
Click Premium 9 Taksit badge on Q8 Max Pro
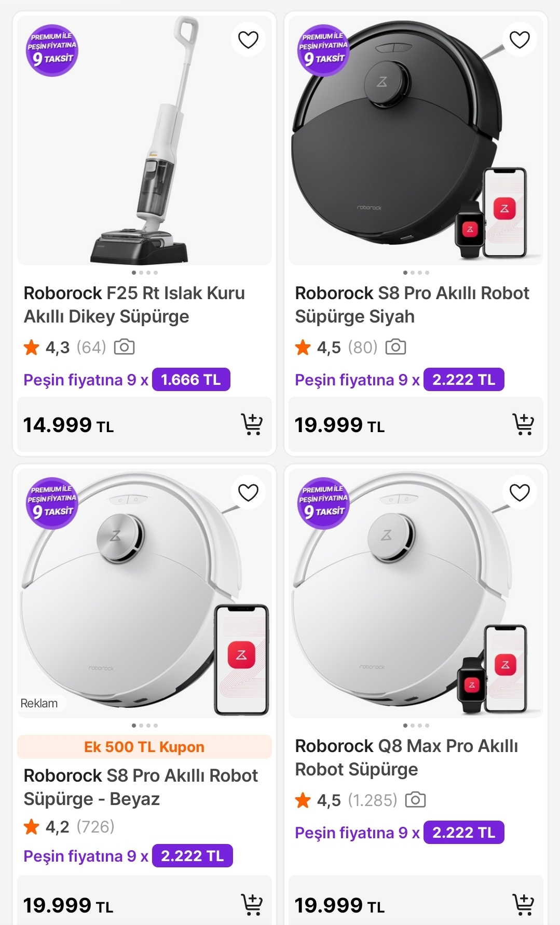[323, 503]
